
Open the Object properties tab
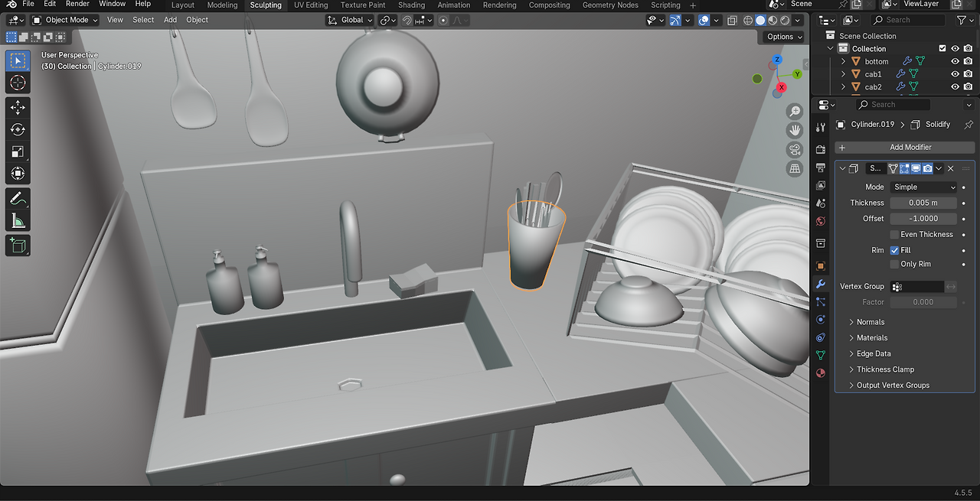(821, 265)
